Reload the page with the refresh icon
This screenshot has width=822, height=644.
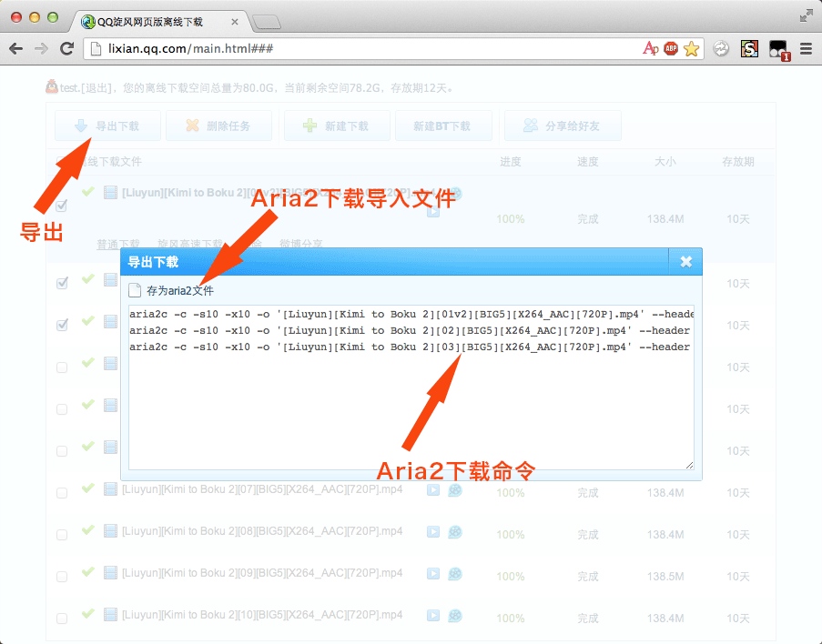click(66, 49)
